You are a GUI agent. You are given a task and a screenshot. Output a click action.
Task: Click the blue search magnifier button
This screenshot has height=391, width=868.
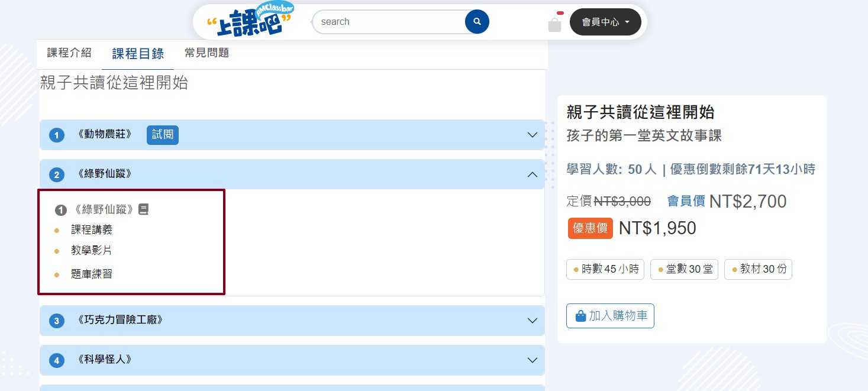click(477, 22)
